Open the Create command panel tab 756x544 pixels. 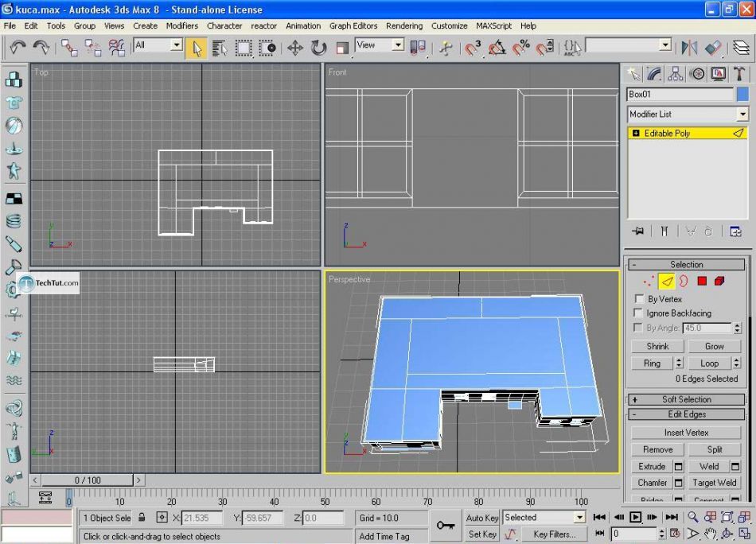(x=633, y=74)
